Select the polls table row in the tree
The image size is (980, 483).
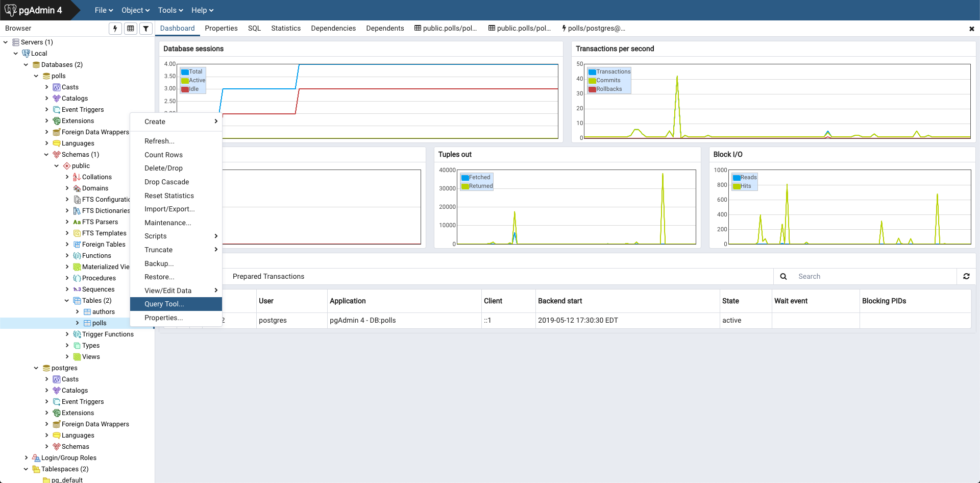77,323
